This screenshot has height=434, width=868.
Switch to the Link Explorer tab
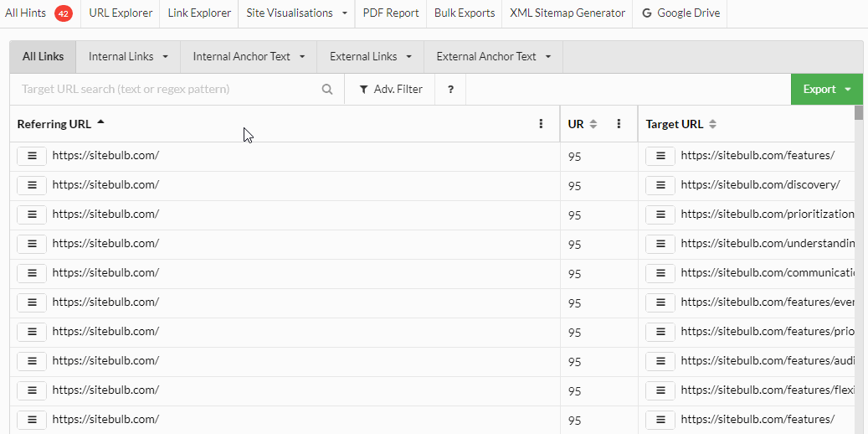199,13
